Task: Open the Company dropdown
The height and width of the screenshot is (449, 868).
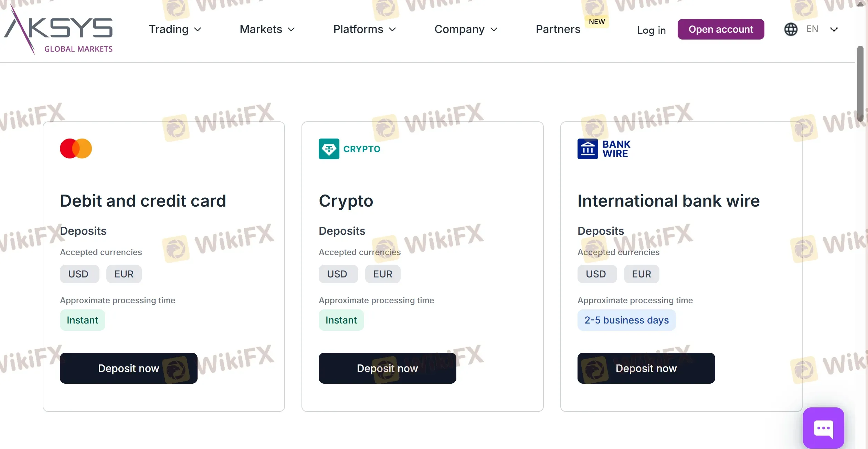Action: pyautogui.click(x=465, y=29)
